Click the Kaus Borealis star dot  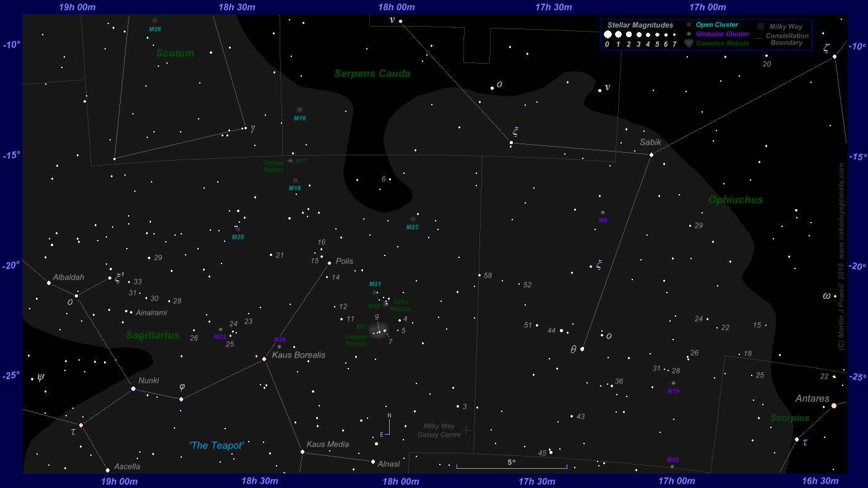click(264, 359)
